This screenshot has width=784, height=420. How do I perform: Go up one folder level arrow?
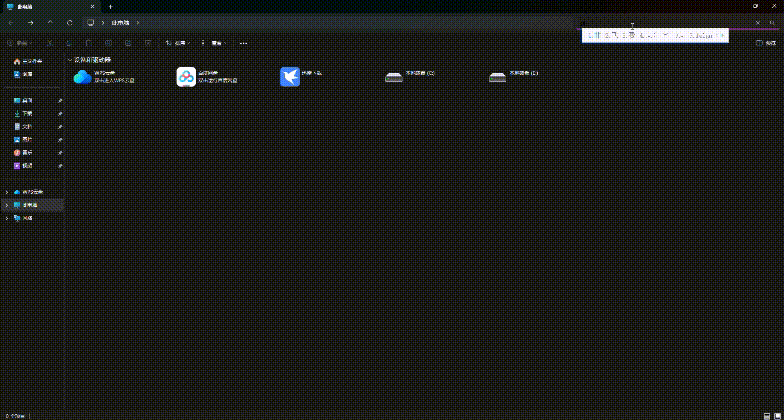pos(50,22)
